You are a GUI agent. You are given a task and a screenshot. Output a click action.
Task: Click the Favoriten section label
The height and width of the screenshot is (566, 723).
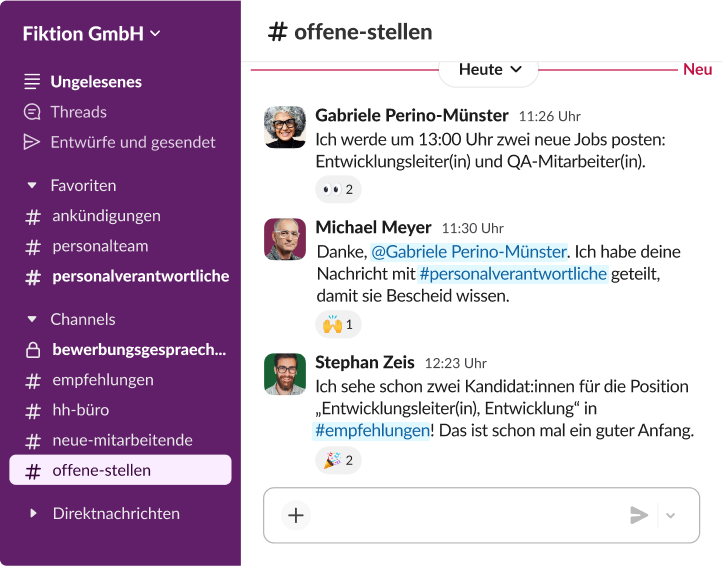click(x=83, y=185)
